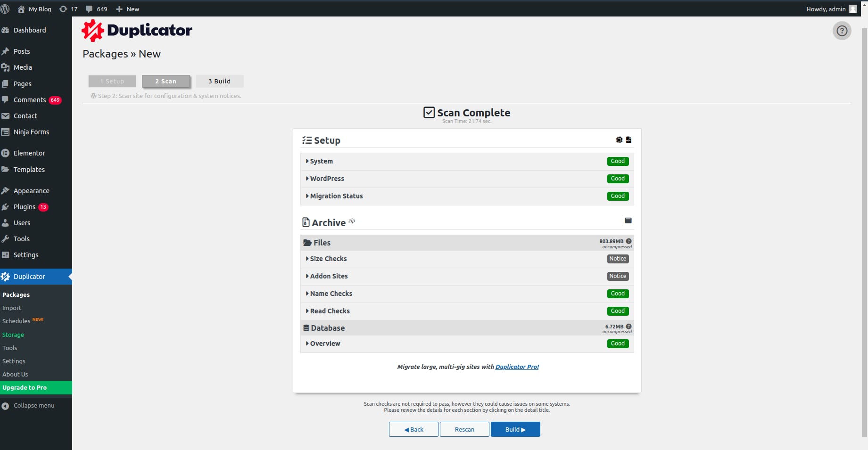This screenshot has width=868, height=450.
Task: Click the archive window icon beside Archive
Action: pos(628,221)
